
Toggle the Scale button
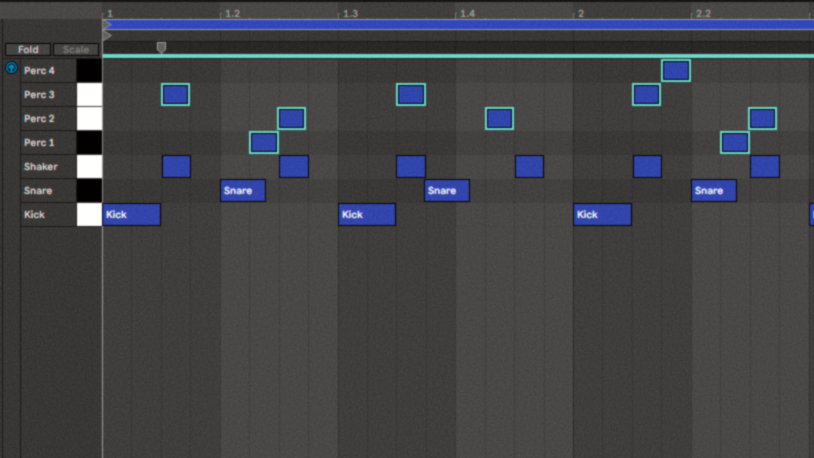click(x=76, y=49)
